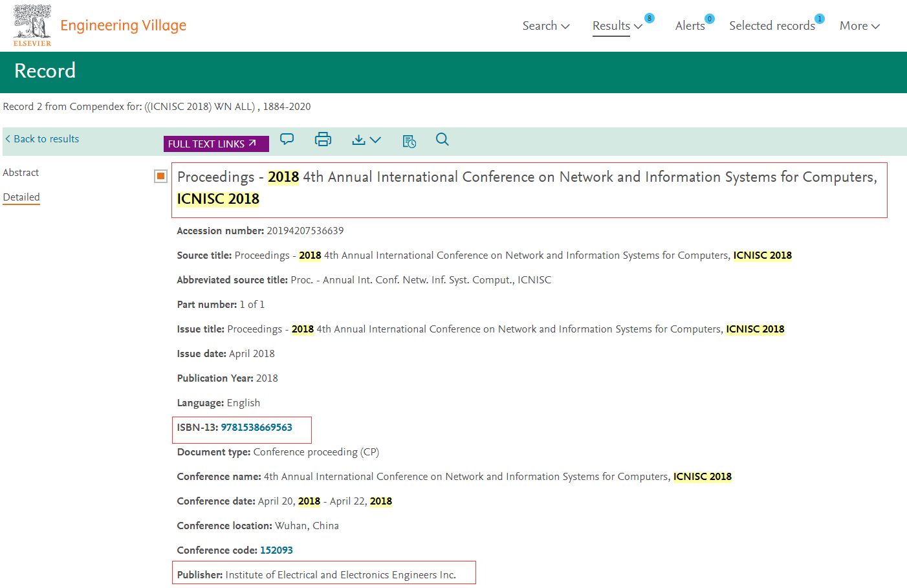Click 'Publication Year: 2018'
Screen dimensions: 907x588
(x=227, y=378)
